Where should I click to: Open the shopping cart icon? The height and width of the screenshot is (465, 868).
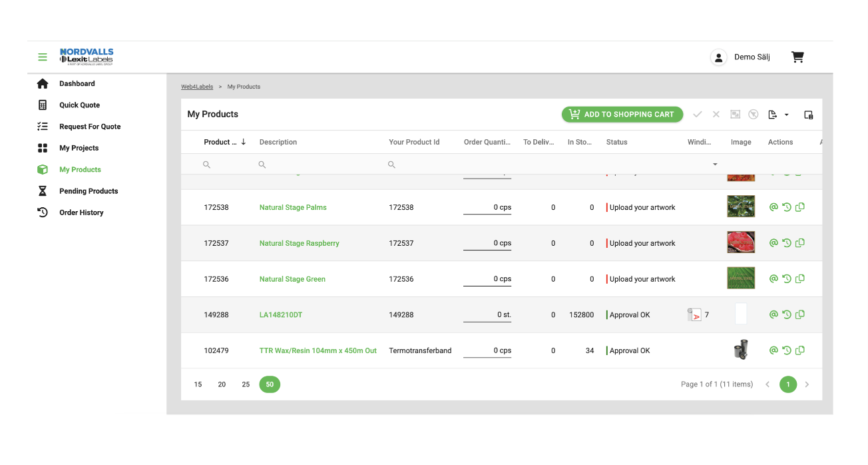797,57
